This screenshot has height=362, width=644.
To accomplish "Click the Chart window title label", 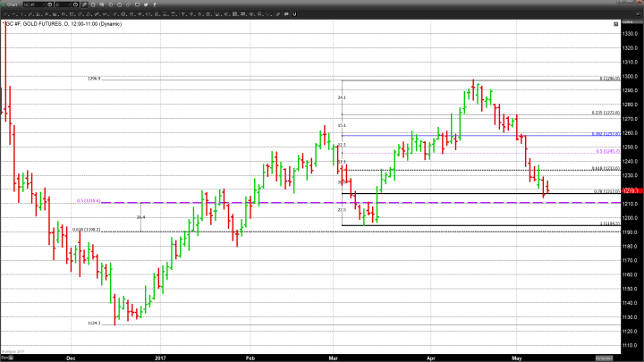I will [x=12, y=4].
